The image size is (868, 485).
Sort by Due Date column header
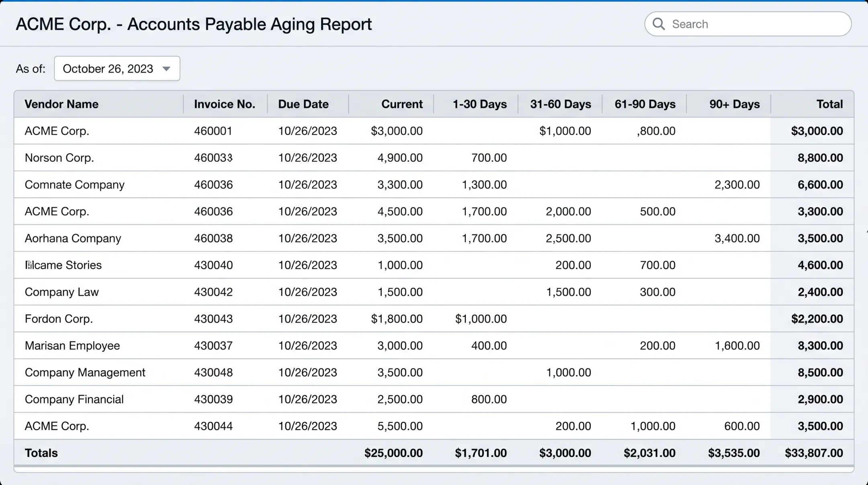[x=303, y=104]
